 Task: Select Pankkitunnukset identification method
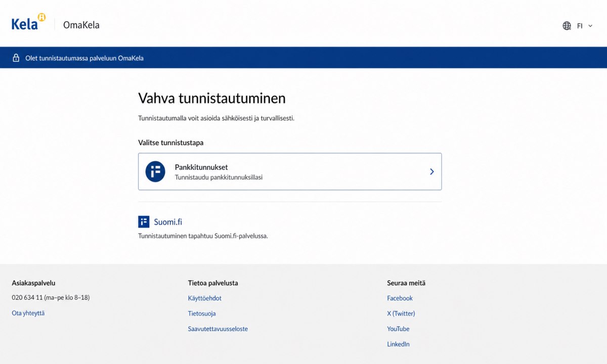pos(290,171)
